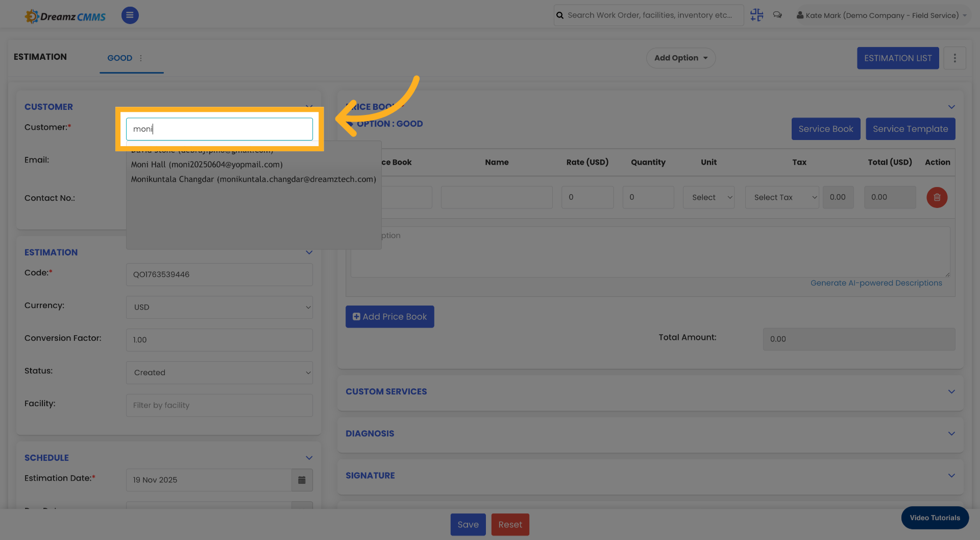The height and width of the screenshot is (540, 980).
Task: Collapse the CUSTOMER section chevron
Action: point(309,107)
